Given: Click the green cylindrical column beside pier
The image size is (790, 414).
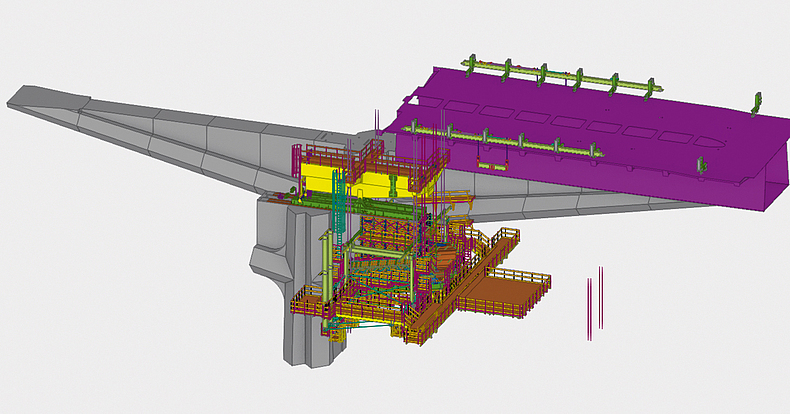Looking at the screenshot, I should [x=327, y=264].
